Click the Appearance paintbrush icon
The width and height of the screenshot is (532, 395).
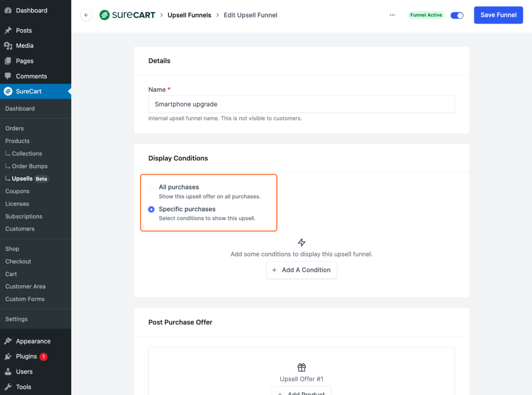click(x=8, y=342)
